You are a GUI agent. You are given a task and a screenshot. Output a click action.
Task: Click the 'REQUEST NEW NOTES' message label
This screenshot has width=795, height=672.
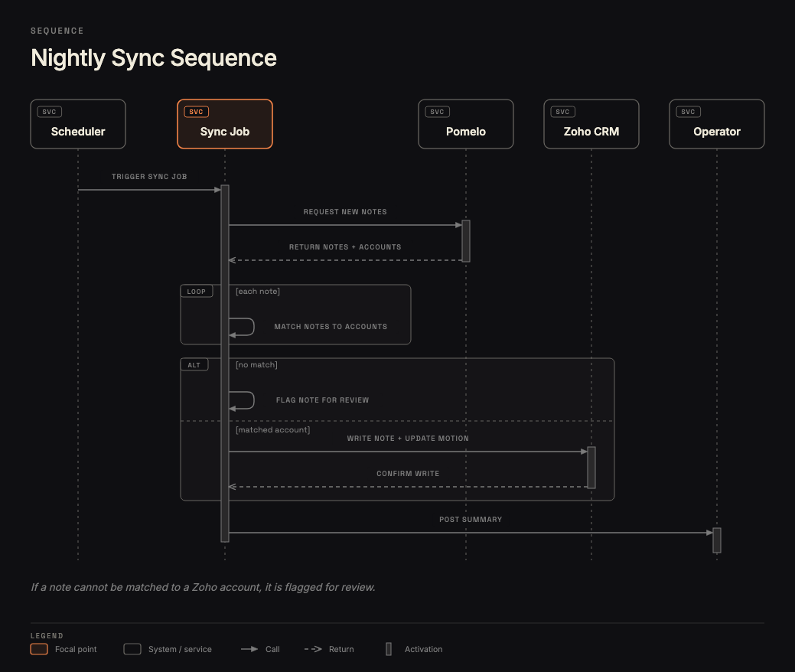pos(345,212)
